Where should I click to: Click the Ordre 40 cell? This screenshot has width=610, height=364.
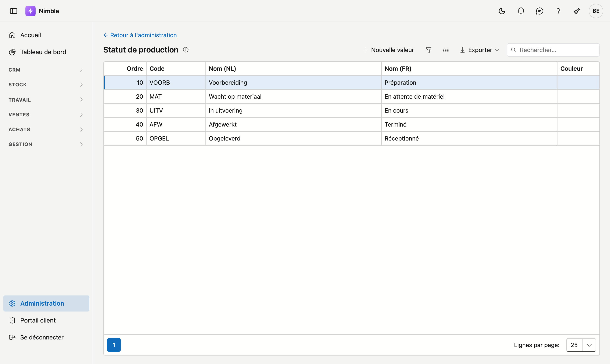pos(125,125)
